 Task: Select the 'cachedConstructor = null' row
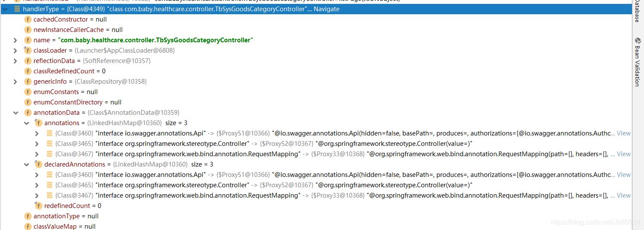[316, 19]
